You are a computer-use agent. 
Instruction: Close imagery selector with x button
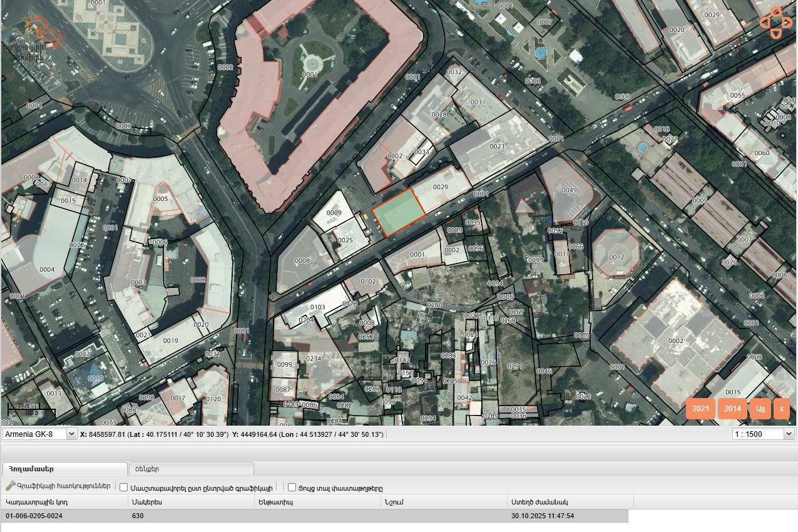[x=781, y=409]
